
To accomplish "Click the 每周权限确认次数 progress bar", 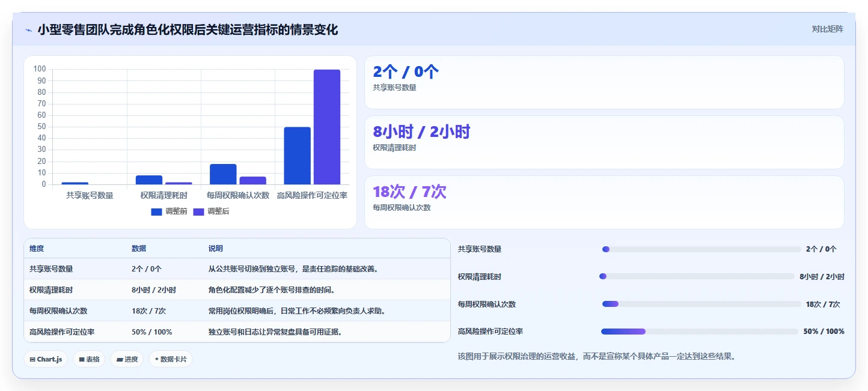I will tap(701, 304).
